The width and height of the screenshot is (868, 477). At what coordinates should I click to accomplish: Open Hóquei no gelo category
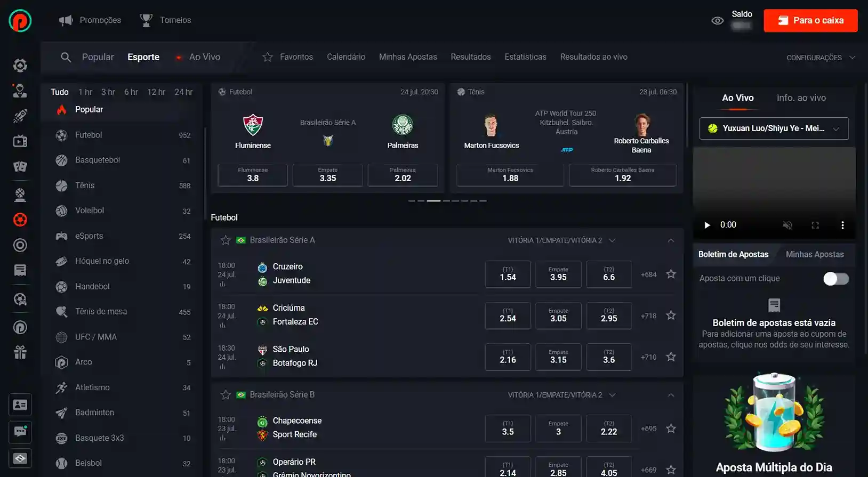point(123,261)
